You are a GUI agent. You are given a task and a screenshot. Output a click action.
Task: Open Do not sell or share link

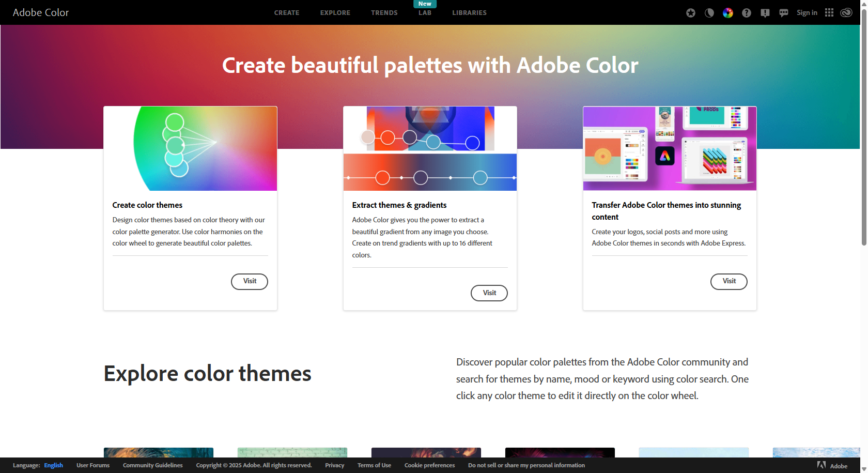pyautogui.click(x=526, y=465)
